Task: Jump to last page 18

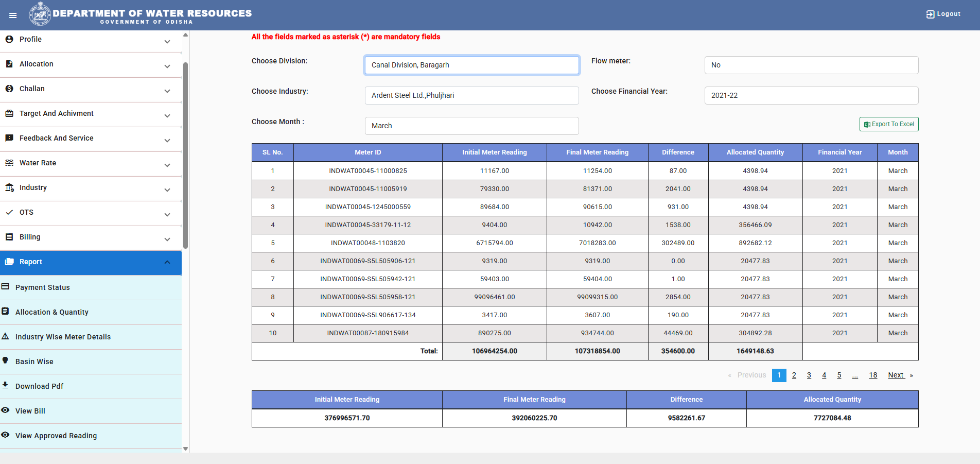Action: click(x=873, y=375)
